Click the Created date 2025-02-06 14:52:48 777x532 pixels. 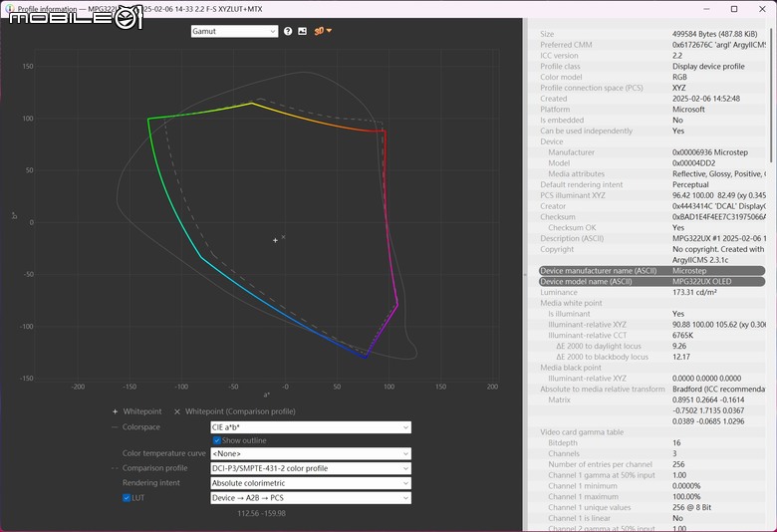click(706, 99)
